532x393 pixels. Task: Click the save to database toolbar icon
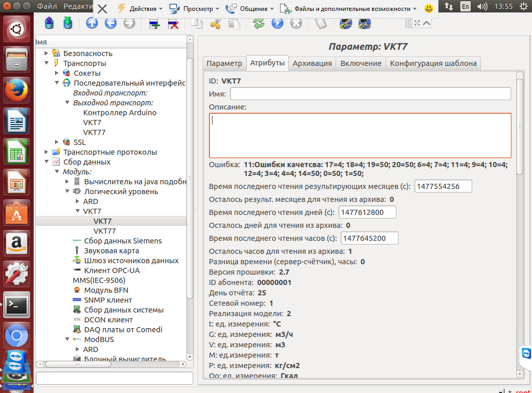pos(68,23)
